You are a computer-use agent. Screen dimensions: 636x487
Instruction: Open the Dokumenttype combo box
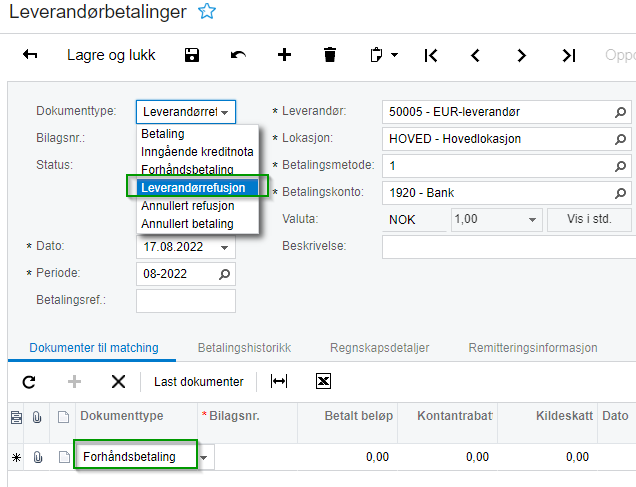pyautogui.click(x=186, y=112)
